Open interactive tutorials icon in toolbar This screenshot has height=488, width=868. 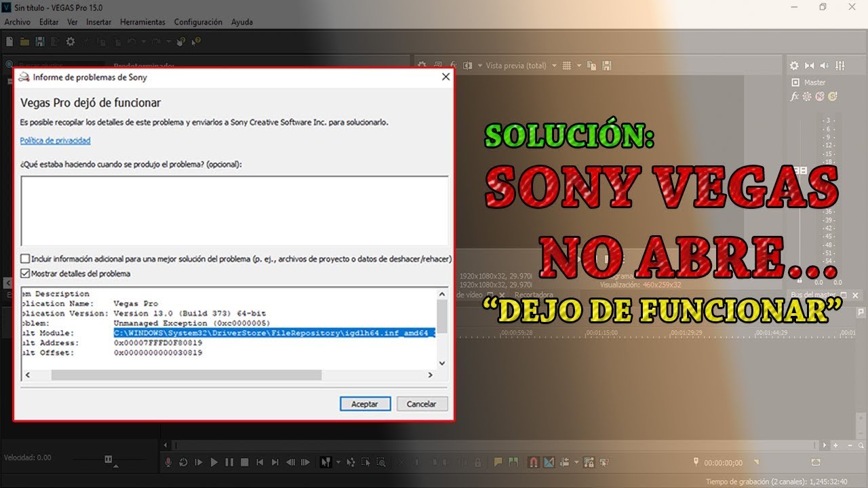180,41
